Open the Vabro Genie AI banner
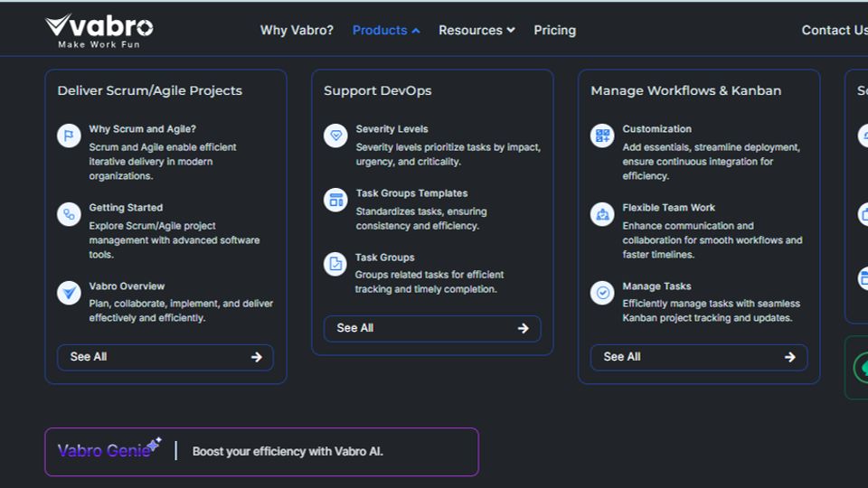The height and width of the screenshot is (488, 868). (x=261, y=451)
